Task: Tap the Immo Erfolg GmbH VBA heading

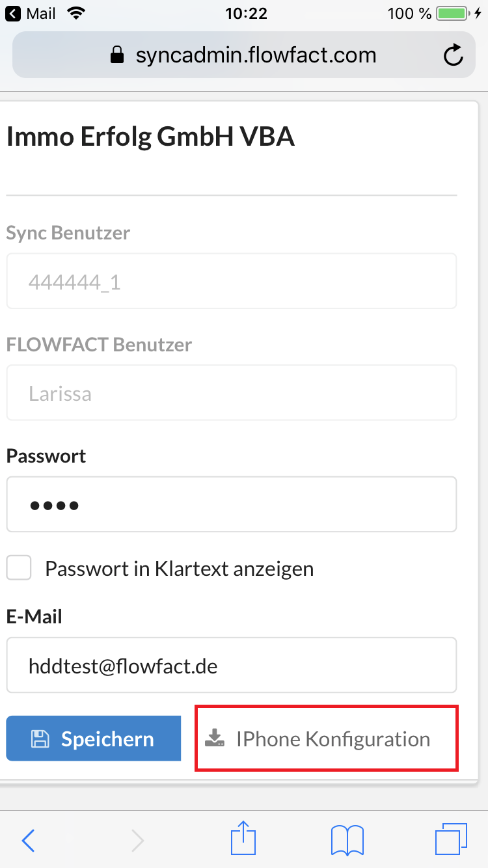Action: click(150, 137)
